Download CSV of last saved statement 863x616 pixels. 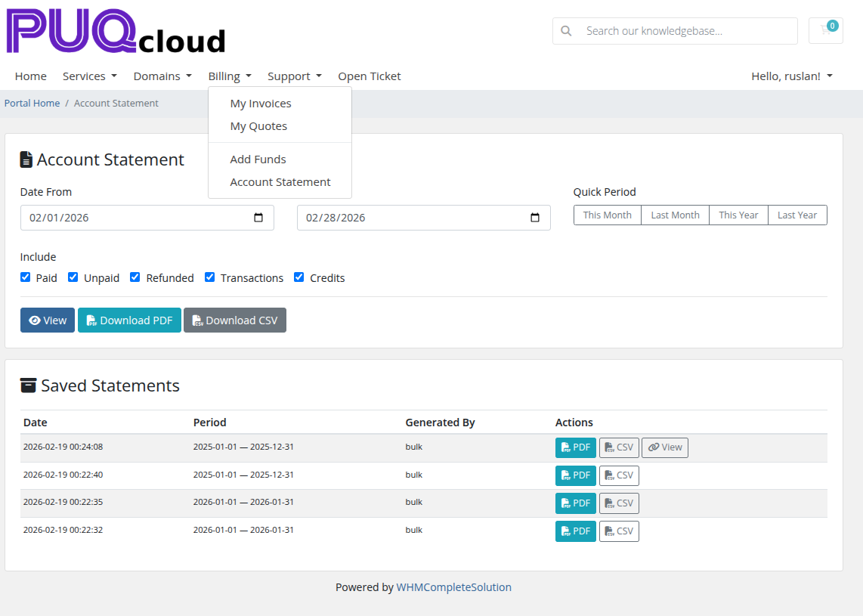(619, 531)
